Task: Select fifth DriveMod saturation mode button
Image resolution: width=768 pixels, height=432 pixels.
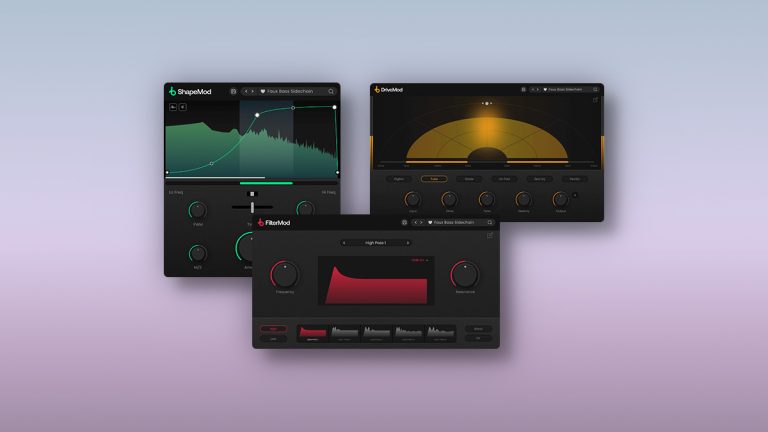Action: tap(540, 179)
